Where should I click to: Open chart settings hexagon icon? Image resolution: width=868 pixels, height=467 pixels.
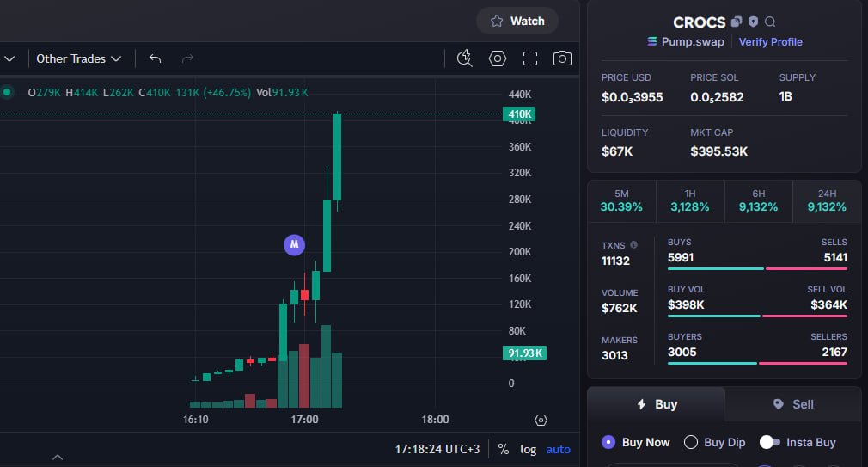[497, 58]
